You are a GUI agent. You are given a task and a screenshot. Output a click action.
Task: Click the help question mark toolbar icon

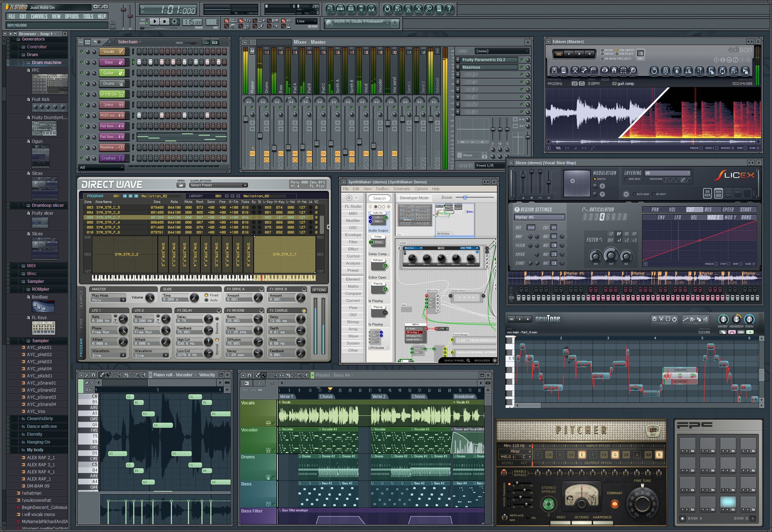tap(449, 9)
